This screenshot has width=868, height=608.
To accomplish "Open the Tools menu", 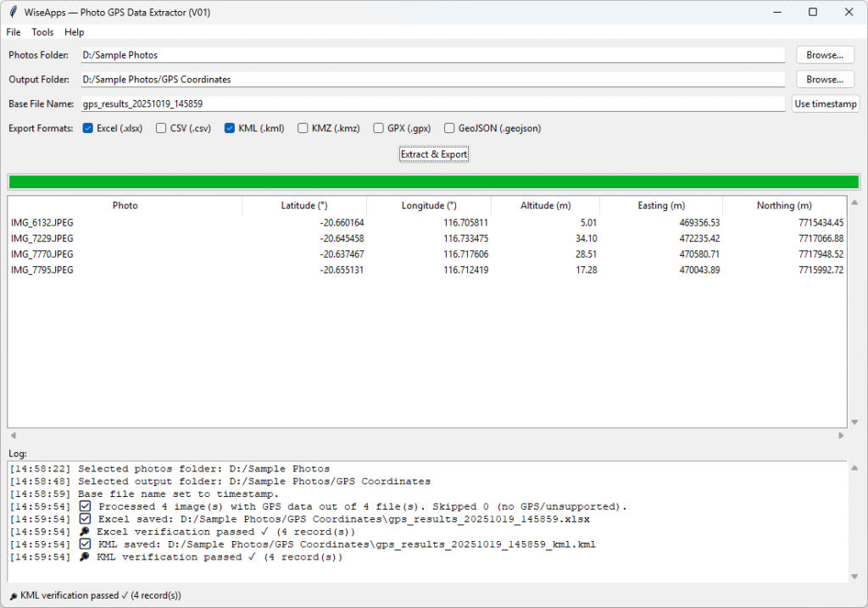I will coord(42,32).
